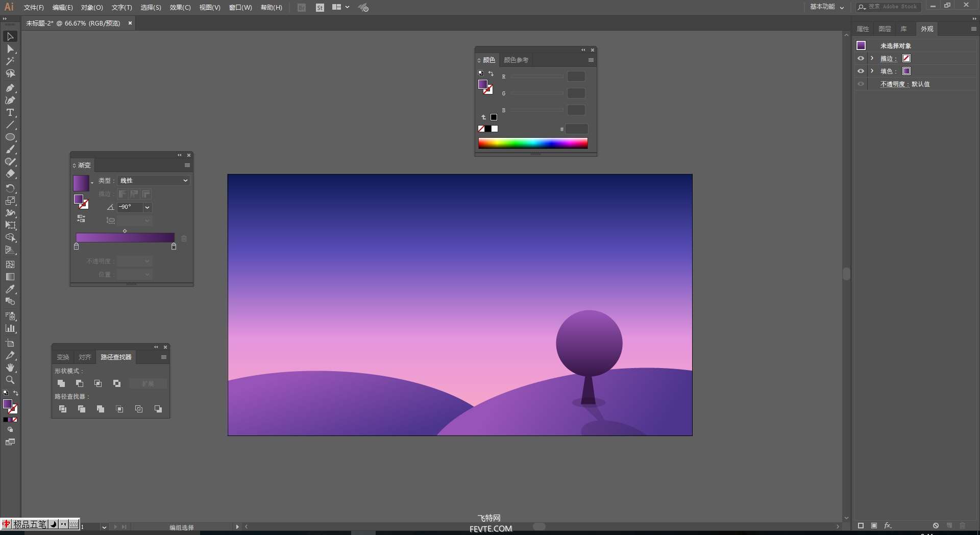Open gradient type (线性) dropdown
Screen dimensions: 980x535
[154, 180]
